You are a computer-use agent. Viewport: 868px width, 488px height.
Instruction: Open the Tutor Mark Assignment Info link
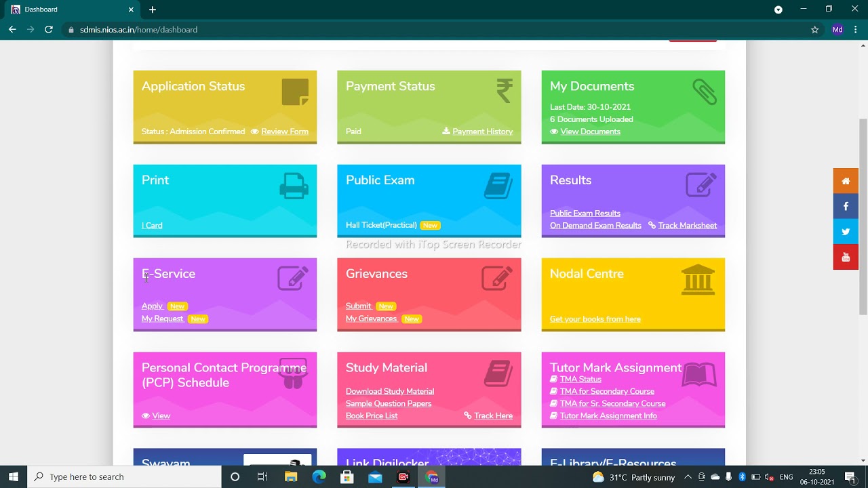[x=608, y=416]
